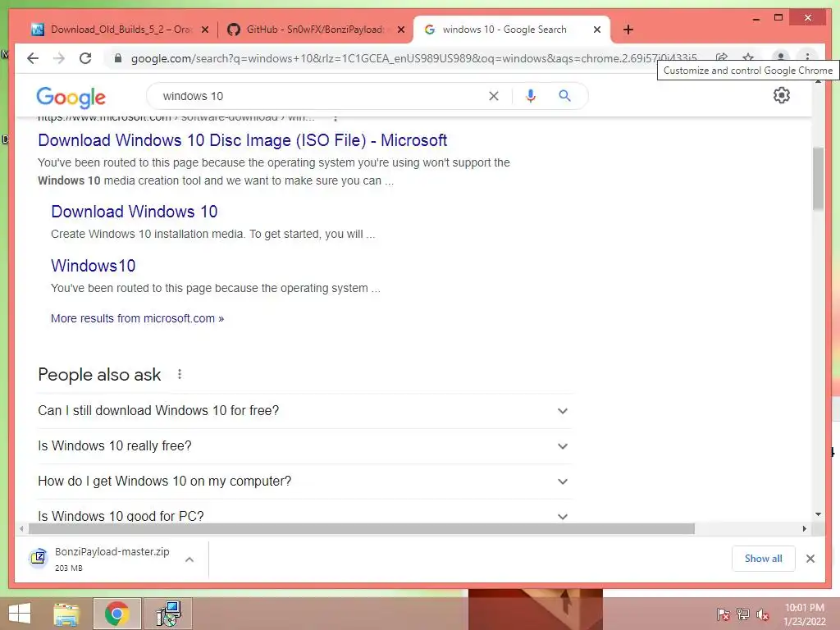Click the scroll right arrow on horizontal scrollbar
This screenshot has height=630, width=840.
pos(804,529)
